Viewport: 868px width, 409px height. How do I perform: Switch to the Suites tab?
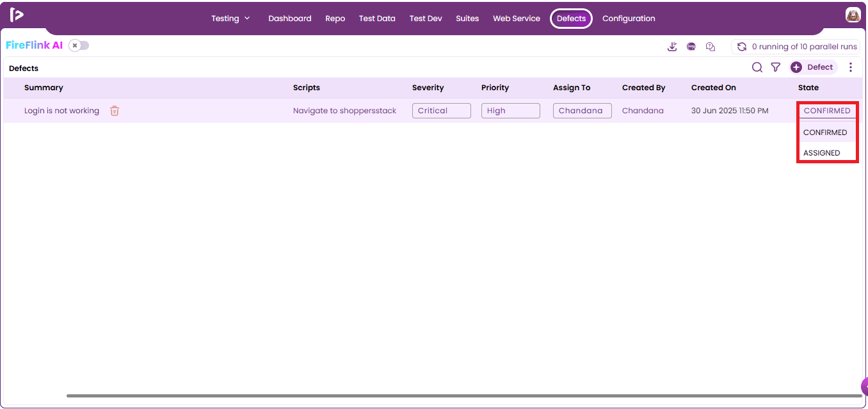467,19
